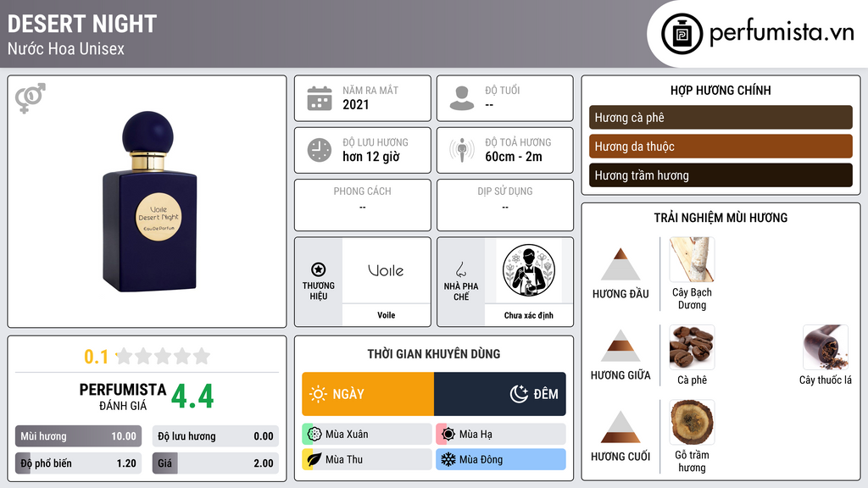Click the sun icon for Mùa Hạ

click(448, 435)
